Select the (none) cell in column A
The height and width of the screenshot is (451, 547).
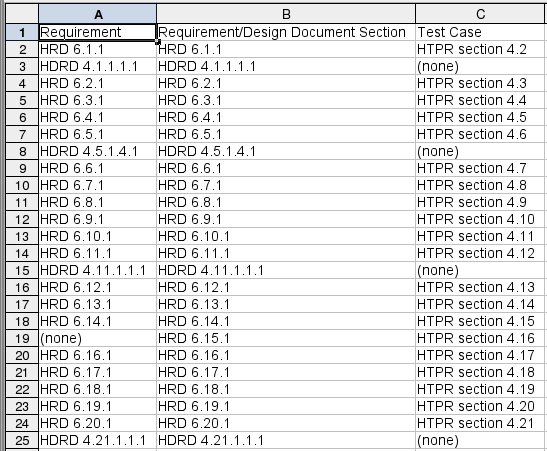click(97, 338)
